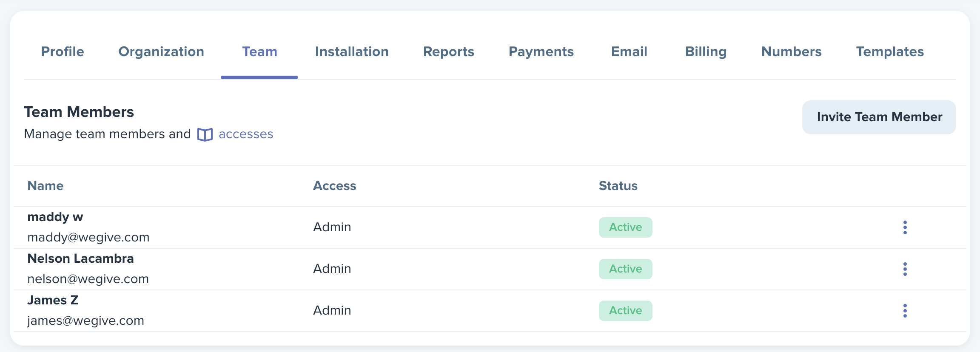Open the Reports tab
The image size is (980, 352).
pyautogui.click(x=449, y=52)
